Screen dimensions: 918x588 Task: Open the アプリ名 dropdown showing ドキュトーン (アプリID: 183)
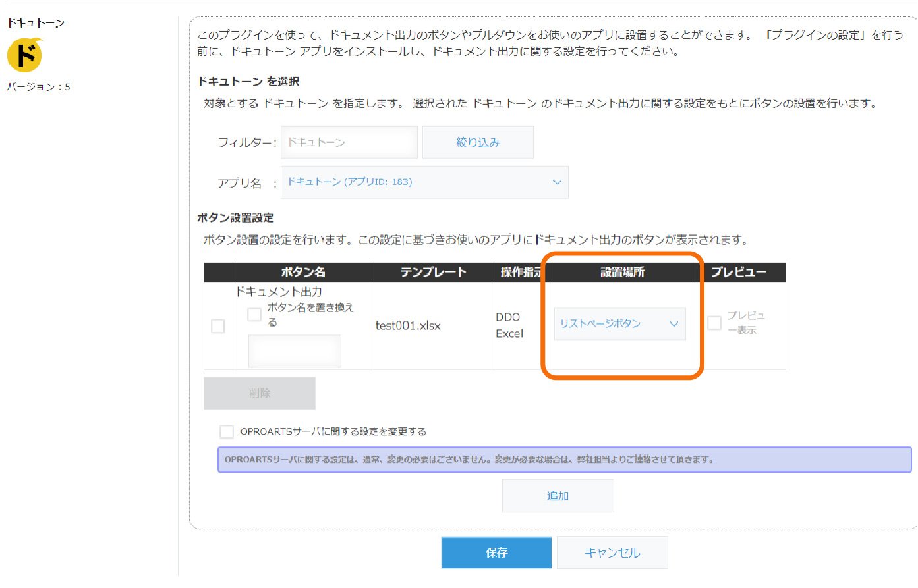424,182
